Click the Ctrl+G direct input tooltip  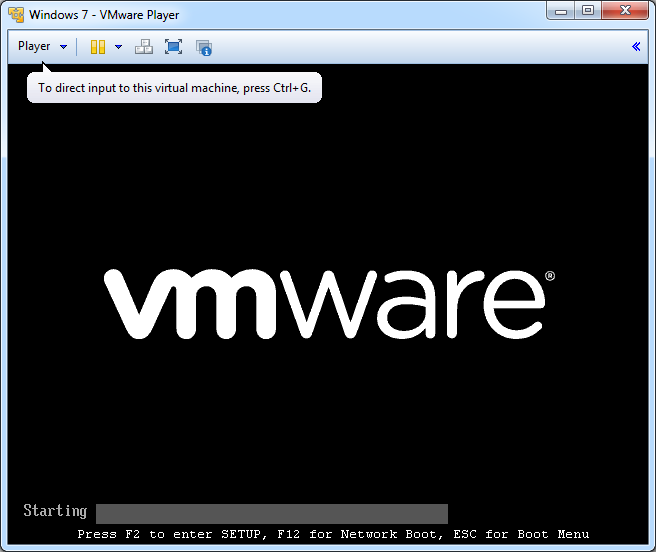click(x=174, y=88)
